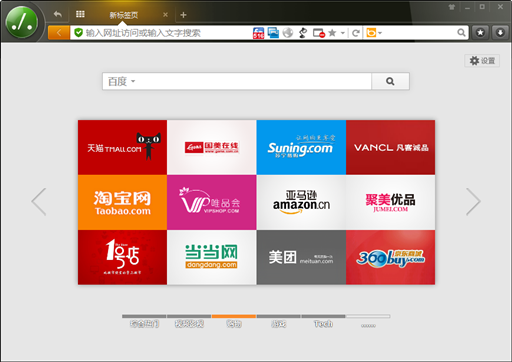Open the Taobao.com tile
This screenshot has height=362, width=512.
point(122,202)
